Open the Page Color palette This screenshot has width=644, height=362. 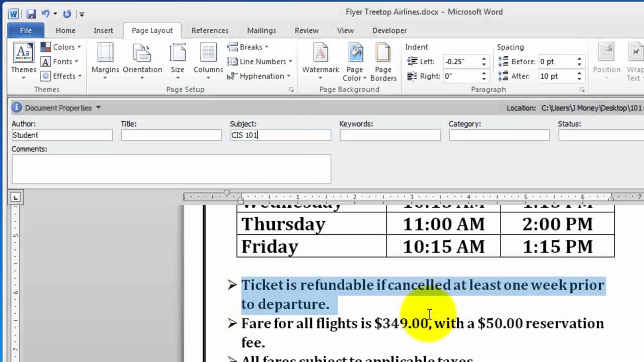coord(355,61)
